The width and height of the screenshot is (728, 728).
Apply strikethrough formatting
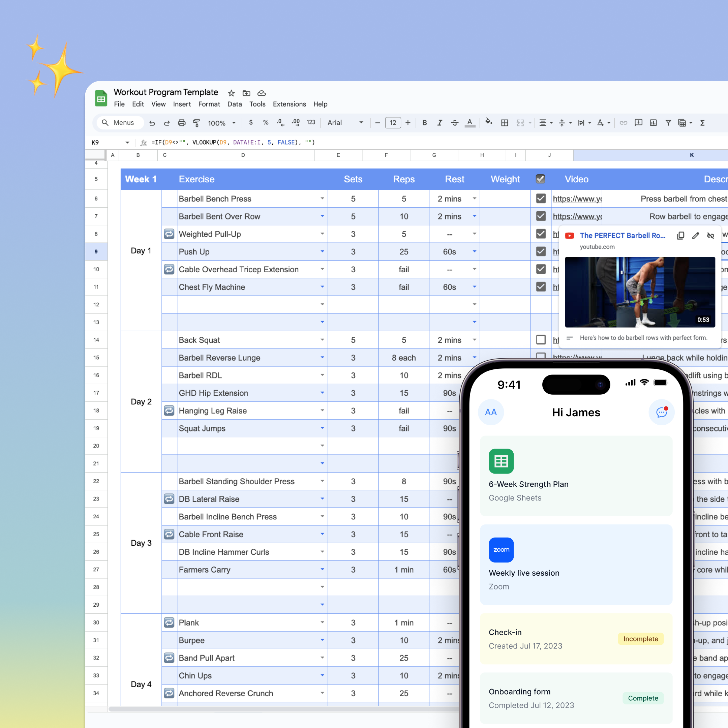coord(454,123)
